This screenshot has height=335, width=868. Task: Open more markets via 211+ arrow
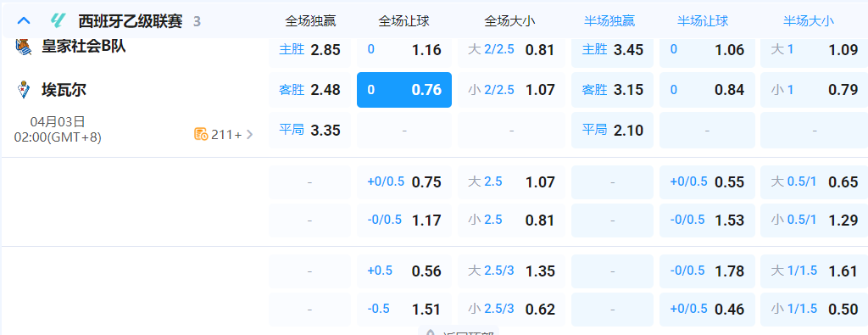250,134
